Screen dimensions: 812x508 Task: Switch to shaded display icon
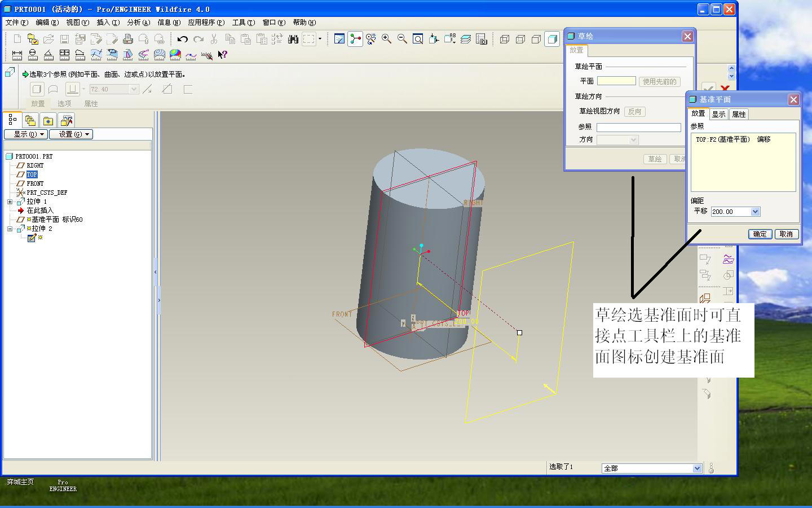coord(552,39)
